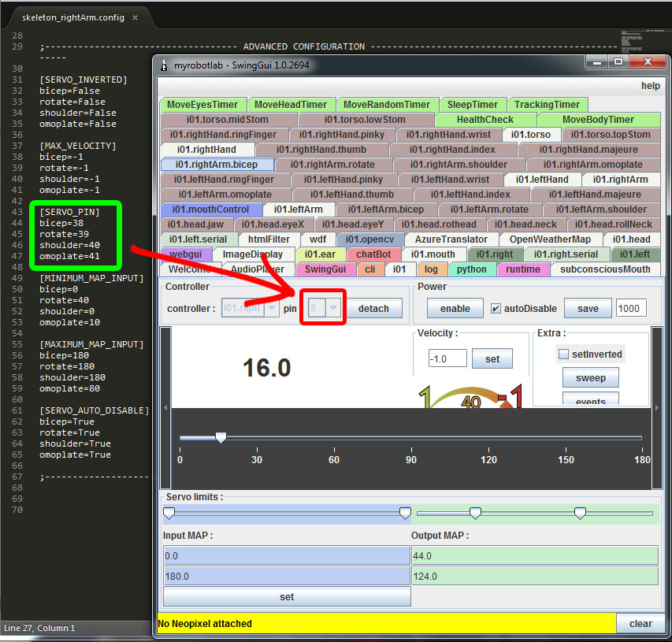Open the i01.rightArm.omoplate tab
The width and height of the screenshot is (672, 642).
point(592,165)
